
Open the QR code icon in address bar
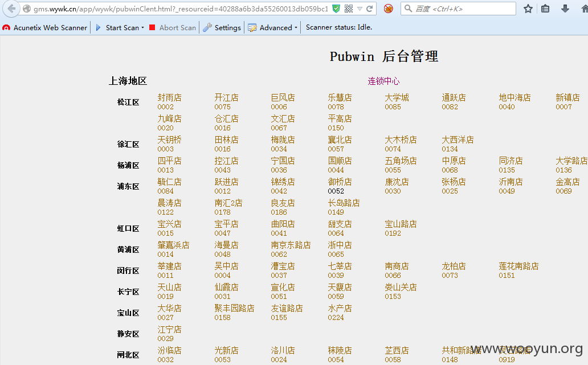point(349,9)
